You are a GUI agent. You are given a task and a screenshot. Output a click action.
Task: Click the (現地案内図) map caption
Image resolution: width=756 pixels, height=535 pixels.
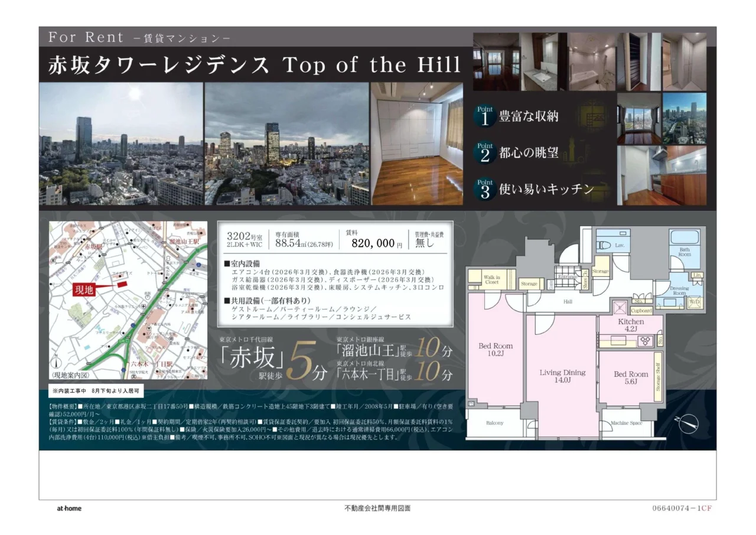[70, 376]
